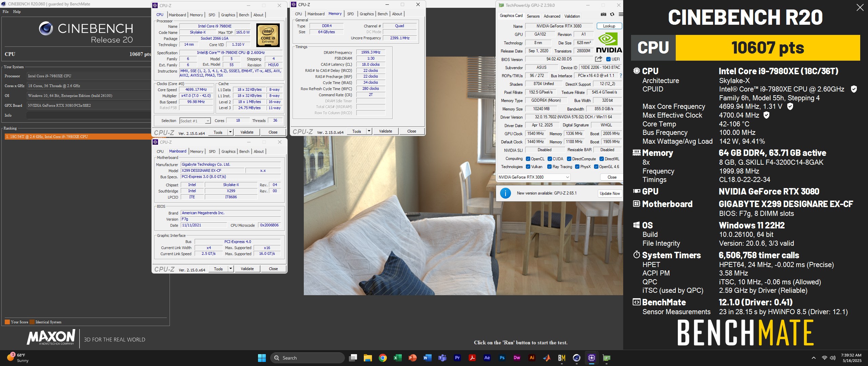
Task: Refresh GPU-Z data with the refresh icon
Action: (612, 15)
